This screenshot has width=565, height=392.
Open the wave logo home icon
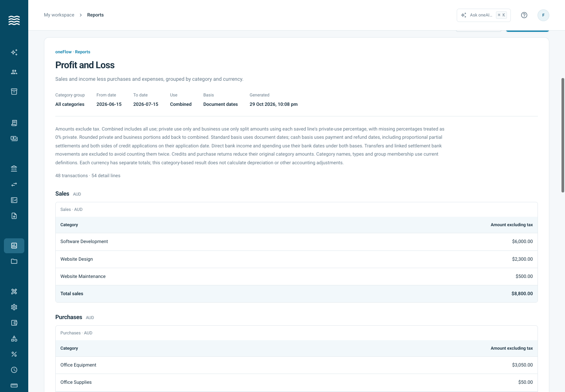click(x=14, y=20)
